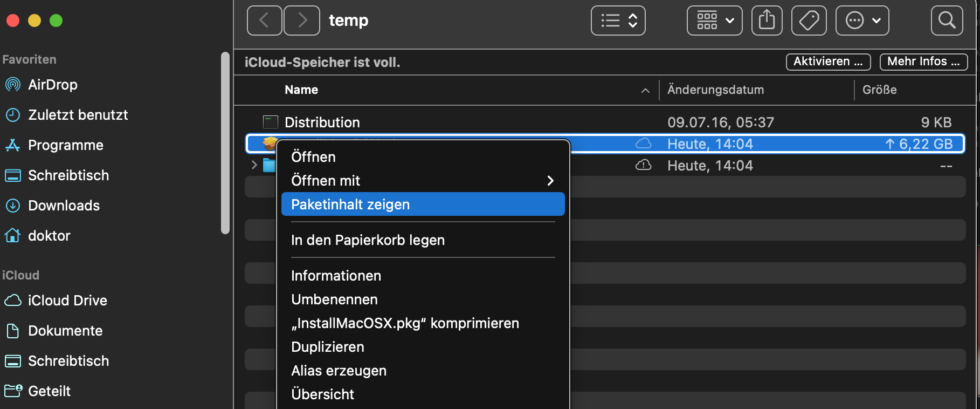Open the share menu icon
980x409 pixels.
point(767,21)
